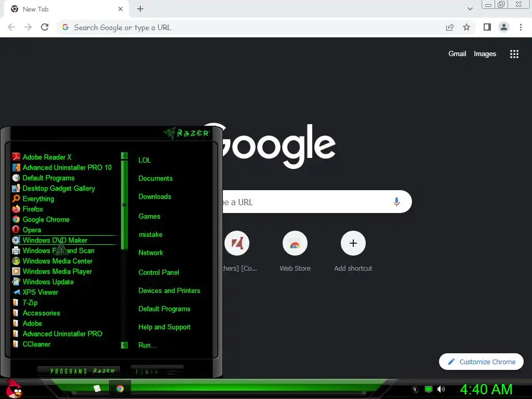The width and height of the screenshot is (532, 399).
Task: Open Downloads from start menu
Action: [155, 197]
